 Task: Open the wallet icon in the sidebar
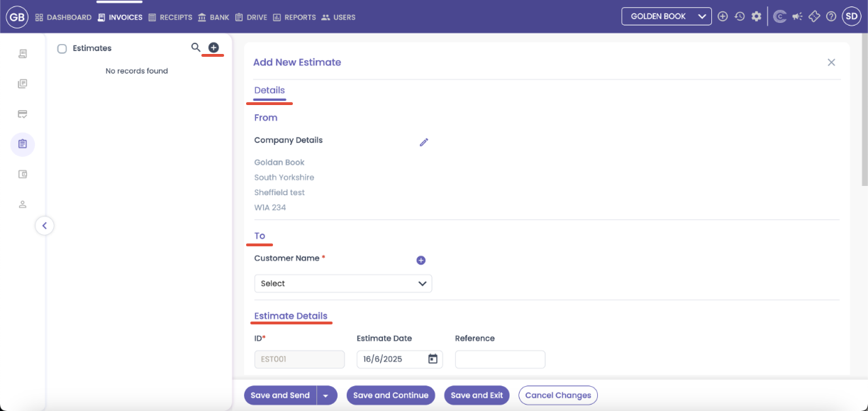pos(23,174)
